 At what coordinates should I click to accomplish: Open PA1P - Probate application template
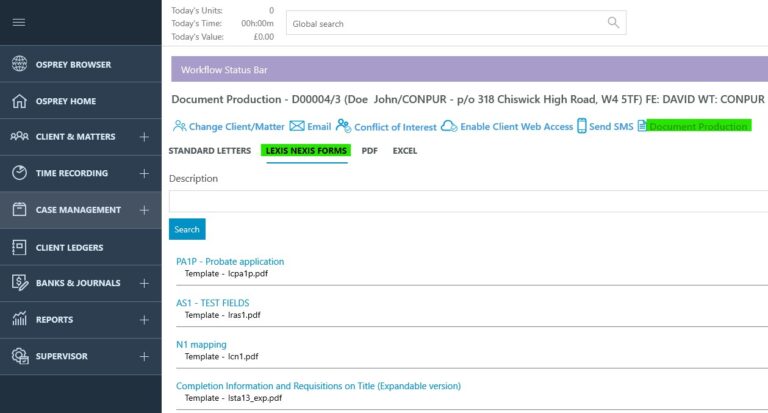[230, 262]
